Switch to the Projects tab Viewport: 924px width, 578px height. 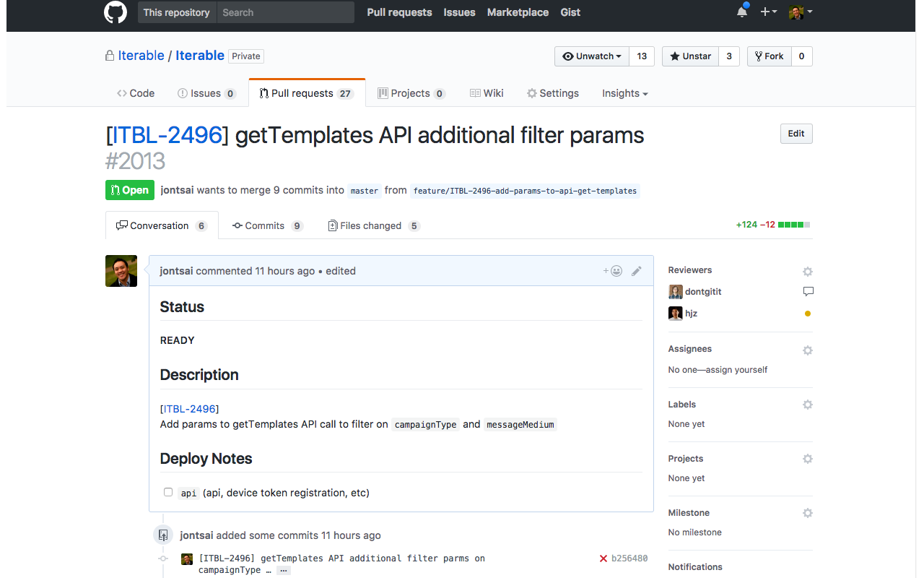[x=411, y=93]
